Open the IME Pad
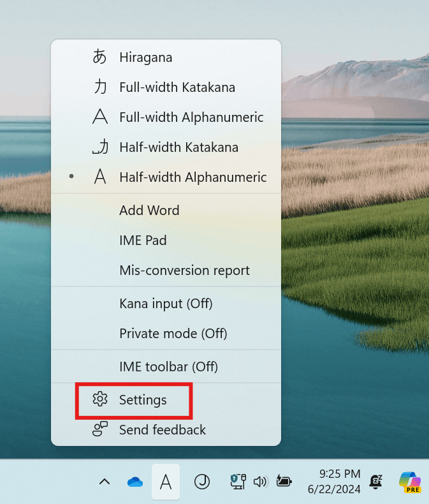 pyautogui.click(x=166, y=241)
